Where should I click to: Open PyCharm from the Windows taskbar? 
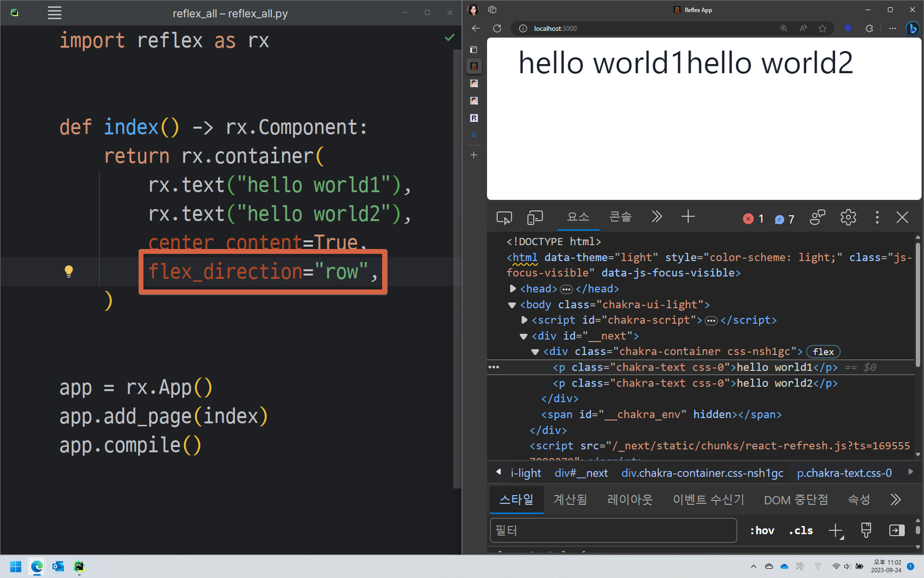point(79,566)
